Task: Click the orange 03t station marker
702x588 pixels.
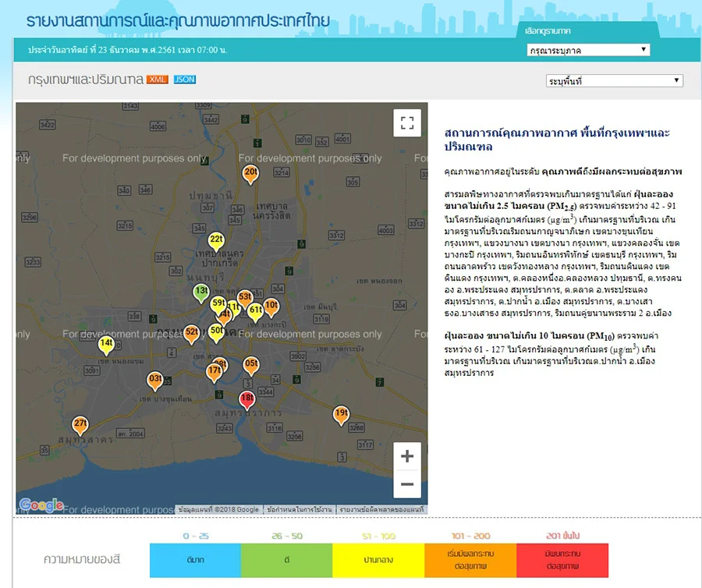Action: pyautogui.click(x=155, y=381)
